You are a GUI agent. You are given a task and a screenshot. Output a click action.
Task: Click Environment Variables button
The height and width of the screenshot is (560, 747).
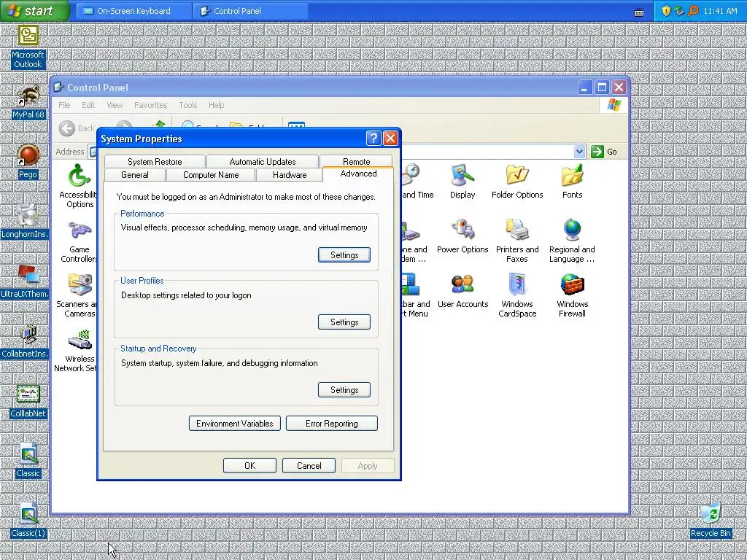pos(235,424)
